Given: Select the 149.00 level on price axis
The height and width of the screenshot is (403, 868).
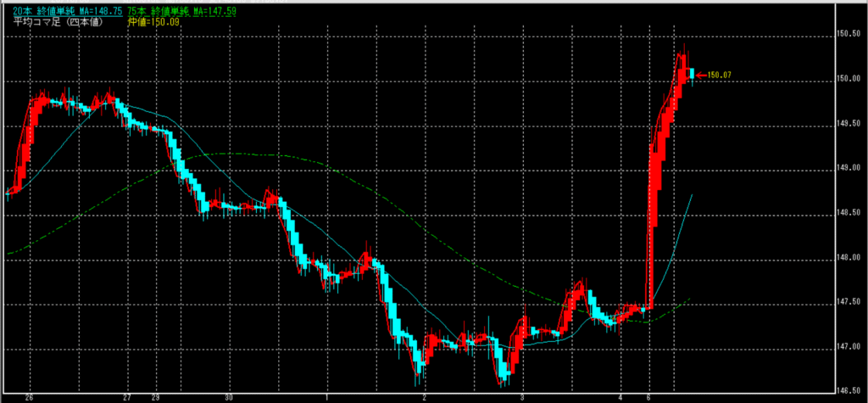Looking at the screenshot, I should 848,168.
